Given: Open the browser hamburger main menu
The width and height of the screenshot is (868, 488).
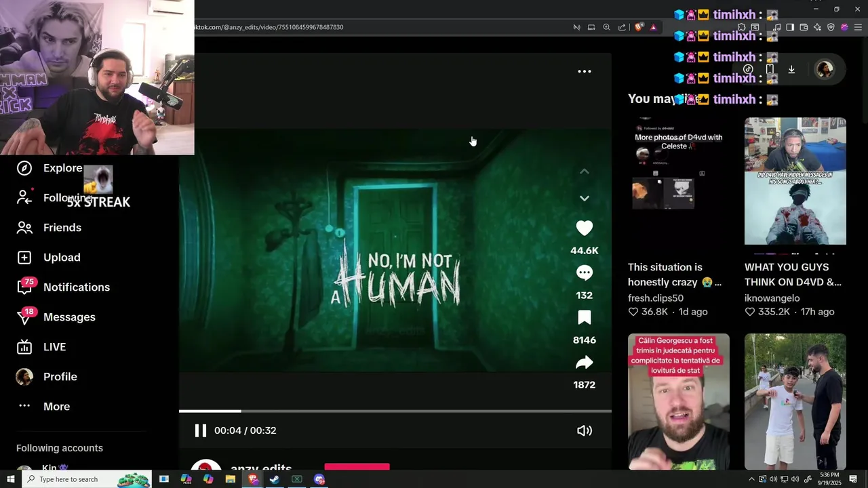Looking at the screenshot, I should pos(858,27).
